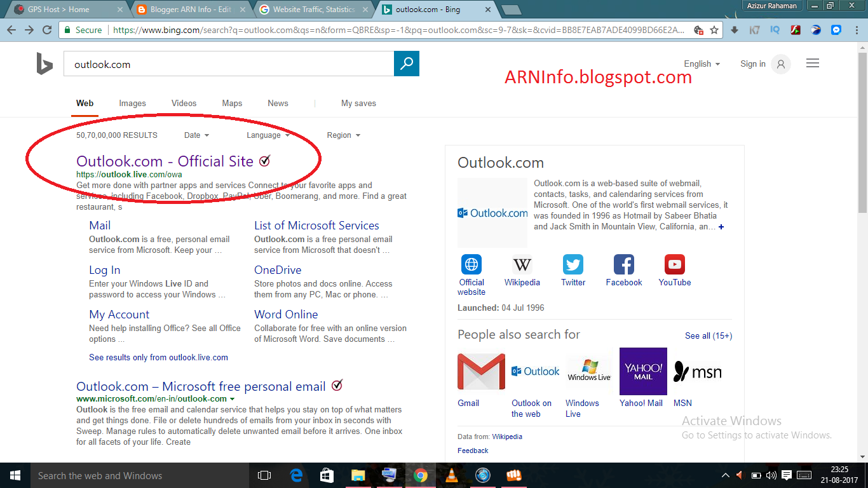Open the Word Online sublink
Image resolution: width=868 pixels, height=488 pixels.
coord(286,315)
